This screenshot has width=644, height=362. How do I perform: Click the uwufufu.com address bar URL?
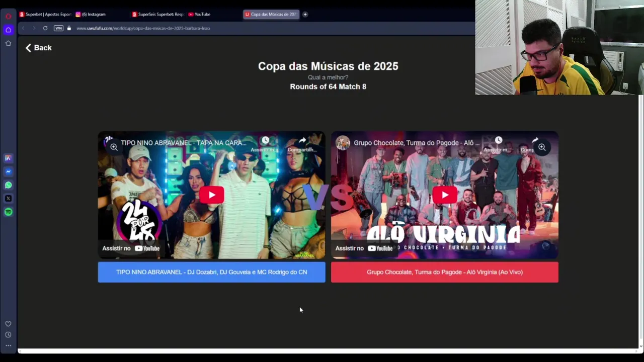coord(143,28)
